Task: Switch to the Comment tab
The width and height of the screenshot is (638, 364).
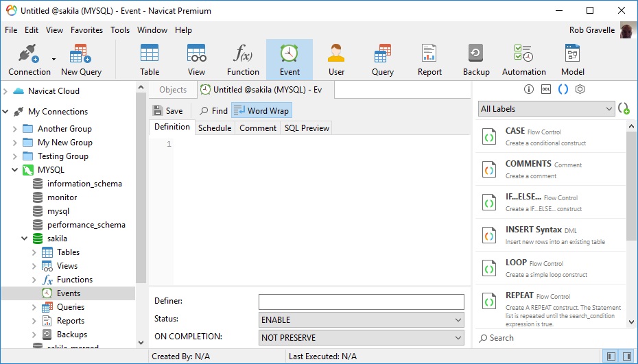Action: 258,128
